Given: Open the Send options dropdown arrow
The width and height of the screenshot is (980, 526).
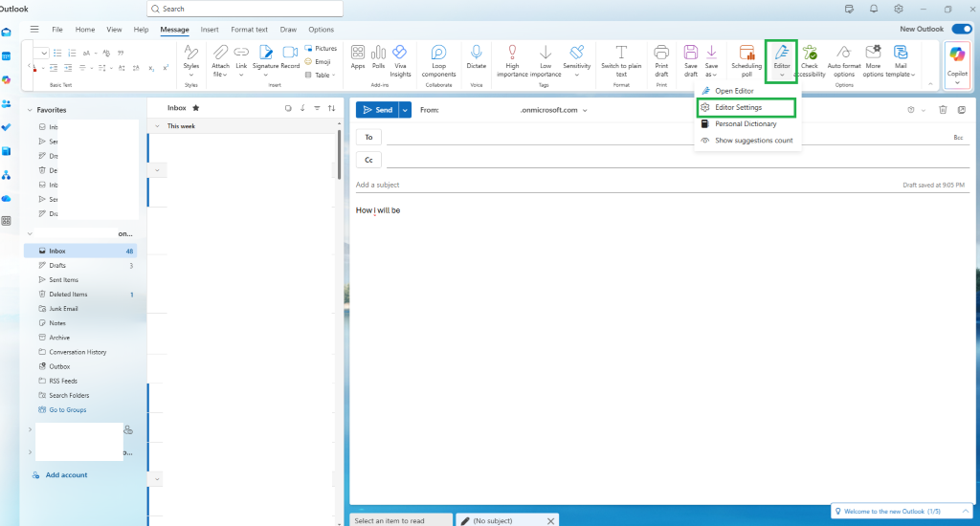Looking at the screenshot, I should coord(405,110).
